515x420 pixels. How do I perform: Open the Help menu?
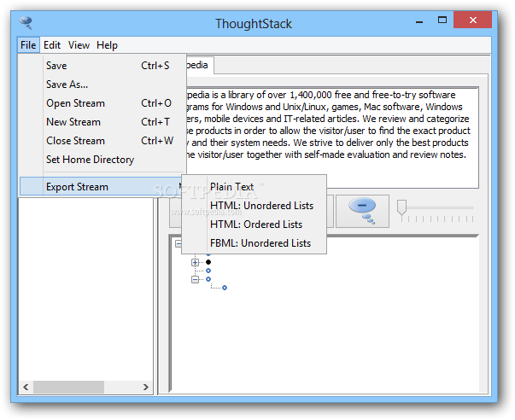coord(107,45)
